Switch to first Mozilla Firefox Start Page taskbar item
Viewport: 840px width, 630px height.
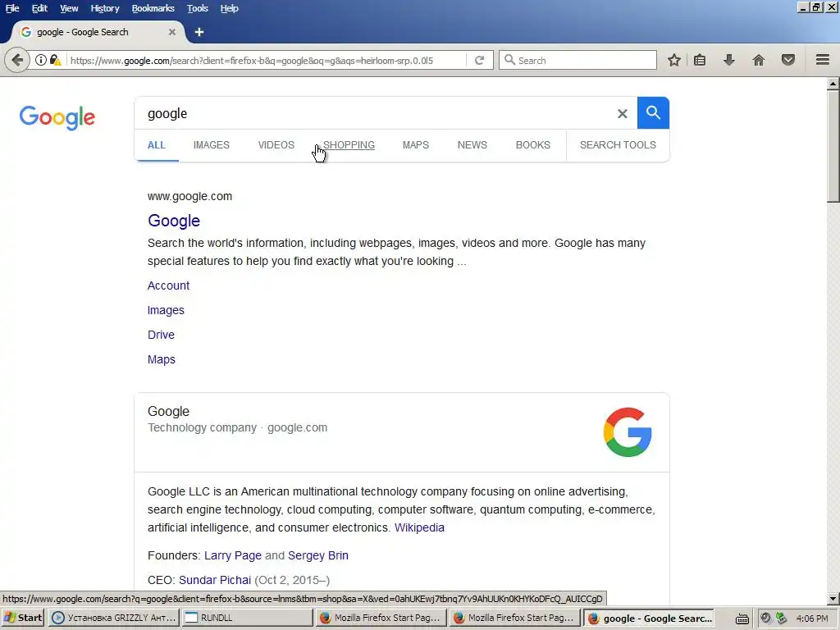pyautogui.click(x=381, y=618)
